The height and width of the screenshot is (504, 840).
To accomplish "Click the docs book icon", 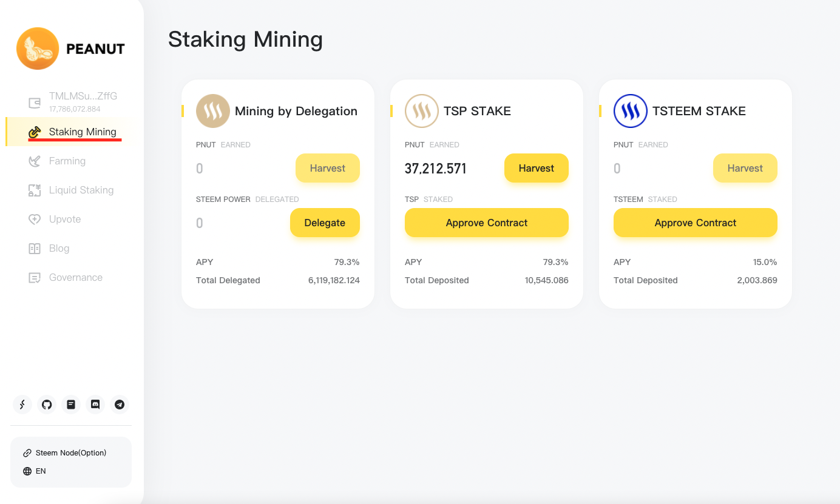I will pos(71,405).
